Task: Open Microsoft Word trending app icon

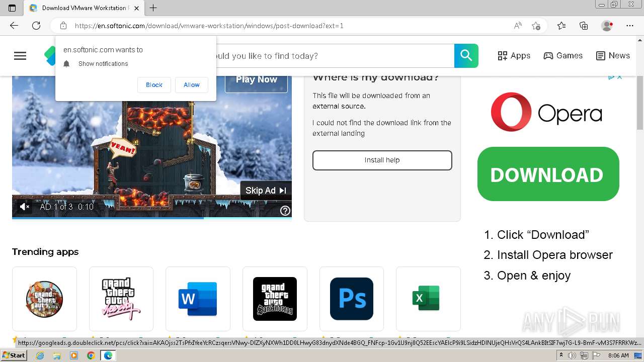Action: point(198,299)
